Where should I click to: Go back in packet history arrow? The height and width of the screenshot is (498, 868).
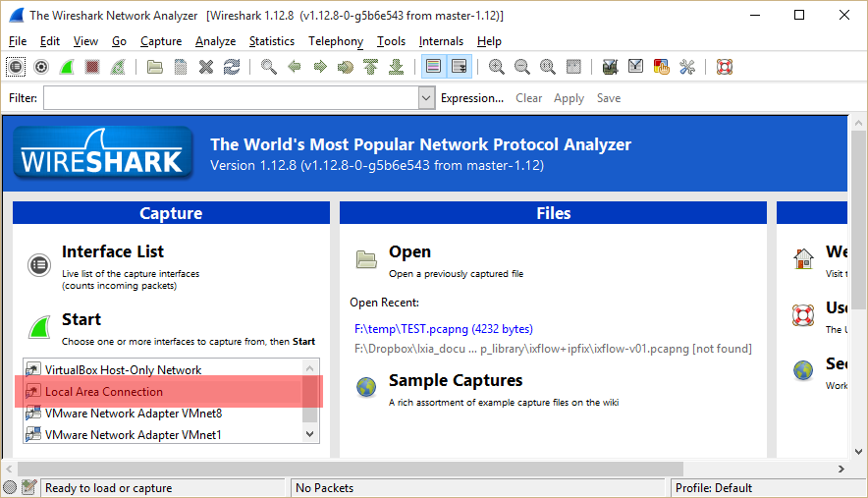pos(295,67)
